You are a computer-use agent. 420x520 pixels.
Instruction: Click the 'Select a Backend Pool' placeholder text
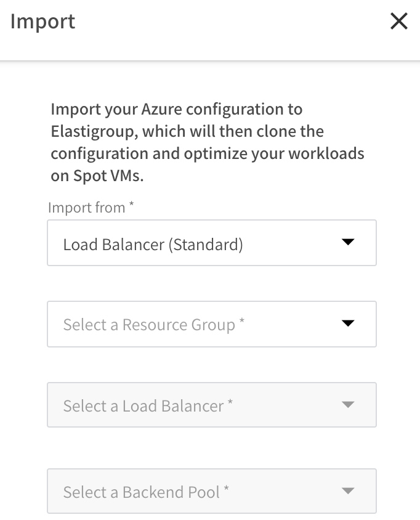[141, 492]
